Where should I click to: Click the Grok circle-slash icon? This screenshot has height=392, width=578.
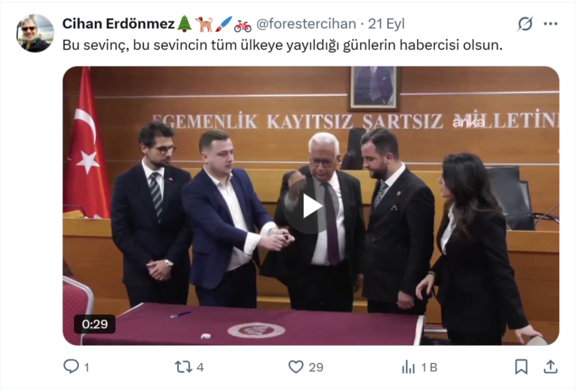(x=525, y=24)
